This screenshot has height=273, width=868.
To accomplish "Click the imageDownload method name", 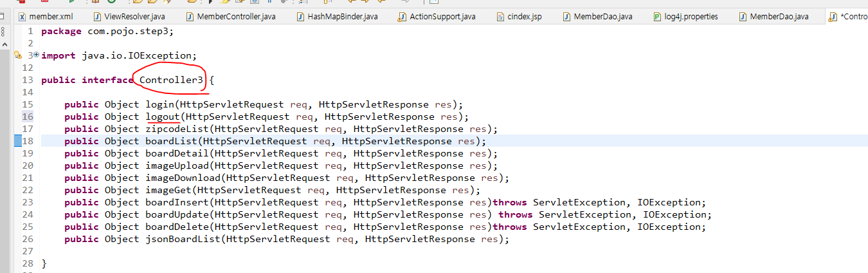I will [x=183, y=178].
